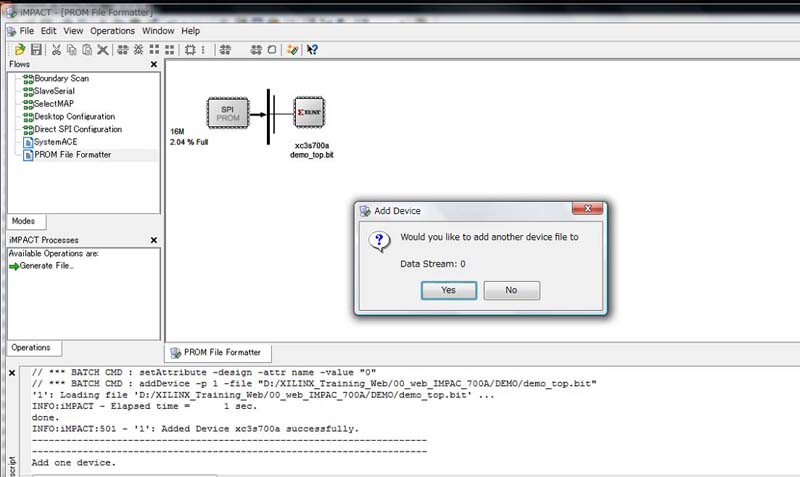Click Yes in Add Device dialog

coord(448,290)
